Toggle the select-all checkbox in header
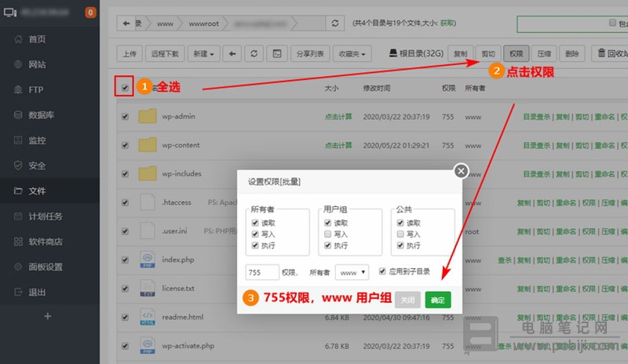This screenshot has height=364, width=628. point(125,88)
